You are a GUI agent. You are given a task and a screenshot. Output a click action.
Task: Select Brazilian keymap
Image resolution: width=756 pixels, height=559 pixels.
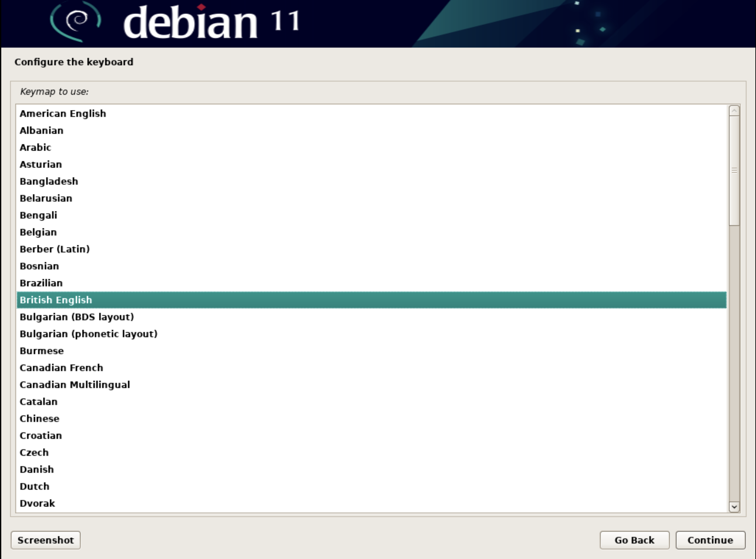pyautogui.click(x=372, y=283)
